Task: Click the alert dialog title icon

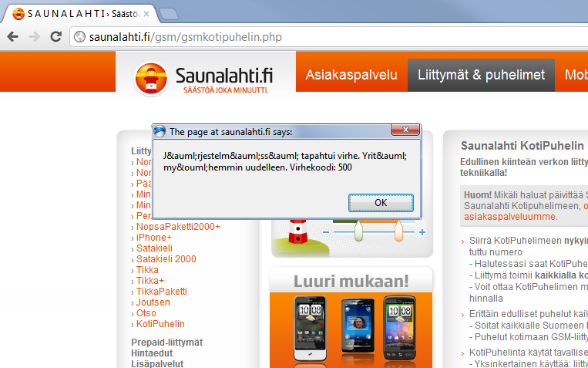Action: coord(160,131)
